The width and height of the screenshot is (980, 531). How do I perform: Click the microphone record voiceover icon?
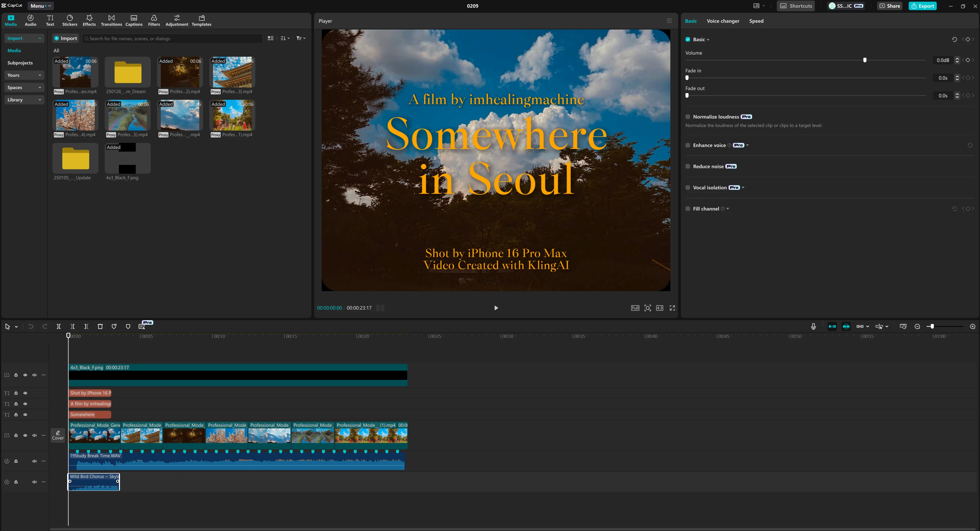click(x=813, y=327)
